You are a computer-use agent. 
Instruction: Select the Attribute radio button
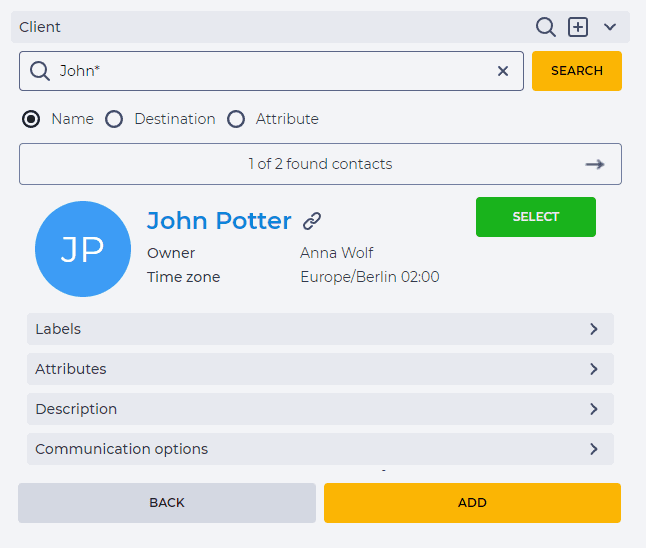[x=236, y=119]
